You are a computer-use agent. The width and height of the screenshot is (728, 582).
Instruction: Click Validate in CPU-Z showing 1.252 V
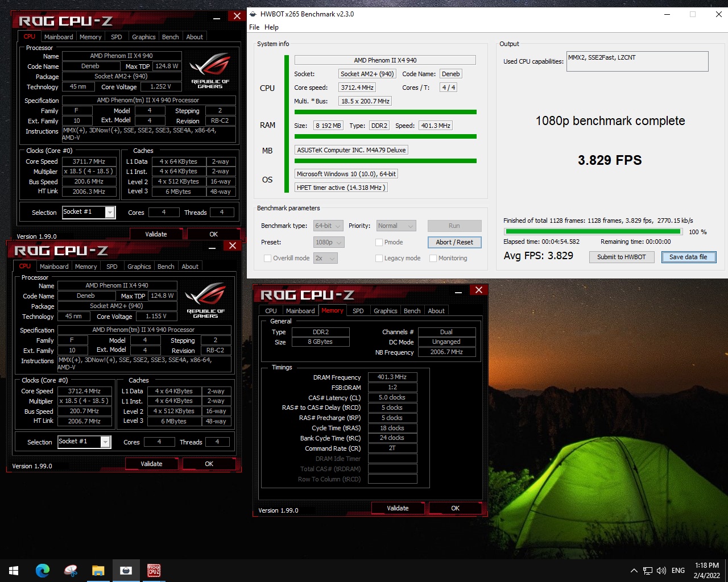(156, 234)
